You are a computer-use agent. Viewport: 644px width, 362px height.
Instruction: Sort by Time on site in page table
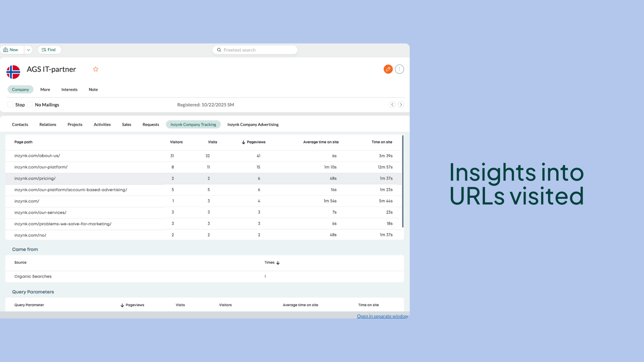(382, 142)
